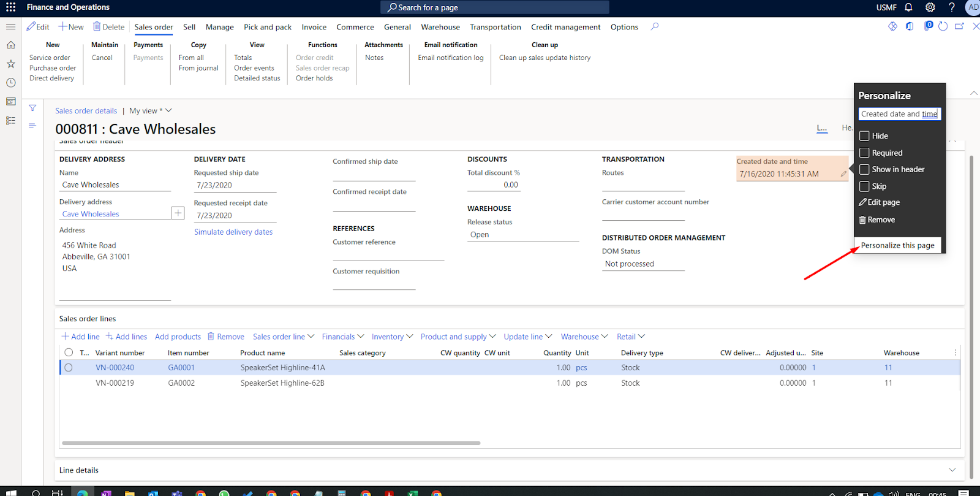Click Add line in lines toolbar
The width and height of the screenshot is (980, 496).
point(80,337)
